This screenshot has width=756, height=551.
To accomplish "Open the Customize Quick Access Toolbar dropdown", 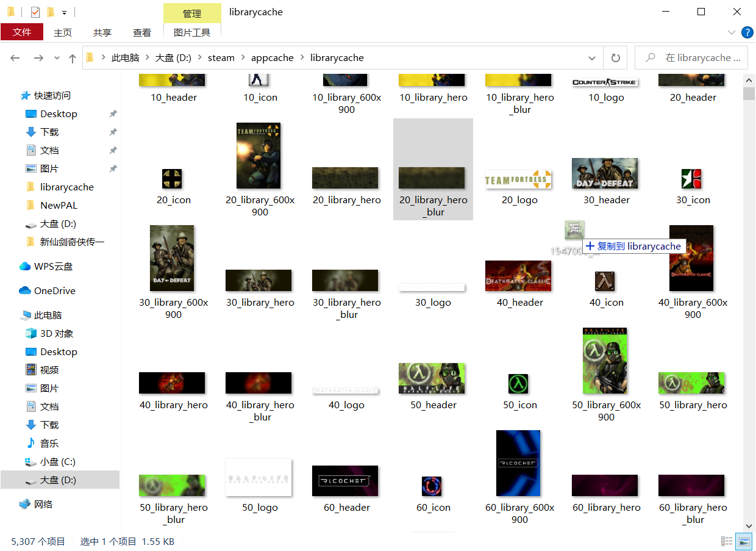I will coord(65,12).
